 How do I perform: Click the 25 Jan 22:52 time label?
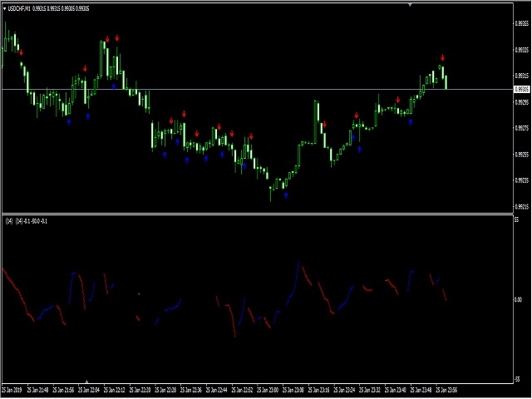pos(242,390)
